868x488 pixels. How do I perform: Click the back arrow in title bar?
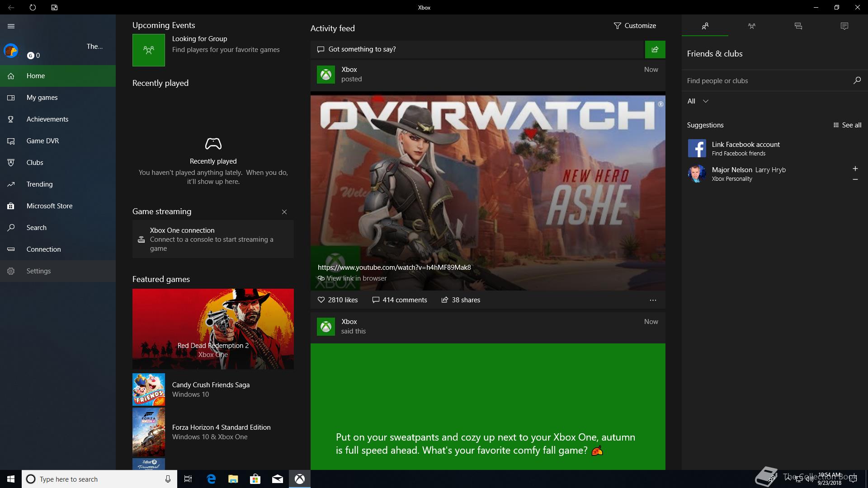(x=11, y=7)
